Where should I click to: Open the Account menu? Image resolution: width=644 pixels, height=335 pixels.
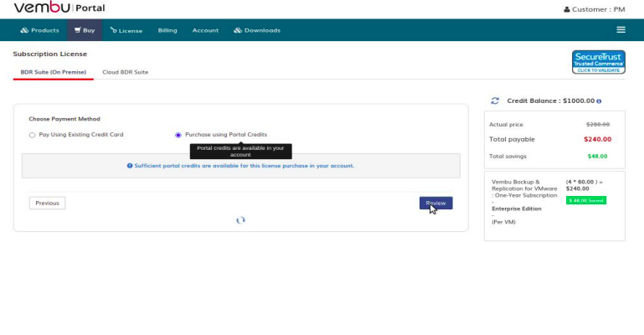(205, 30)
